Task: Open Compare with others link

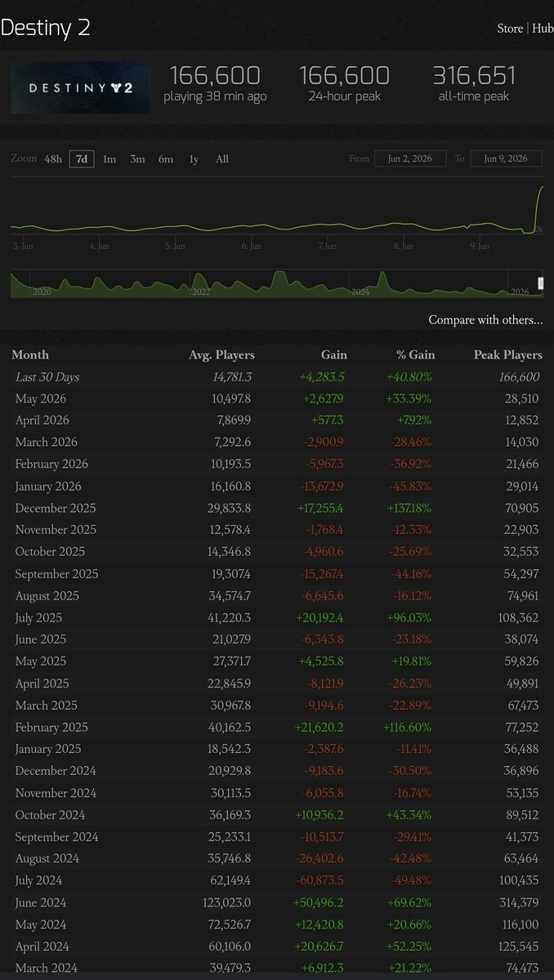Action: (485, 320)
